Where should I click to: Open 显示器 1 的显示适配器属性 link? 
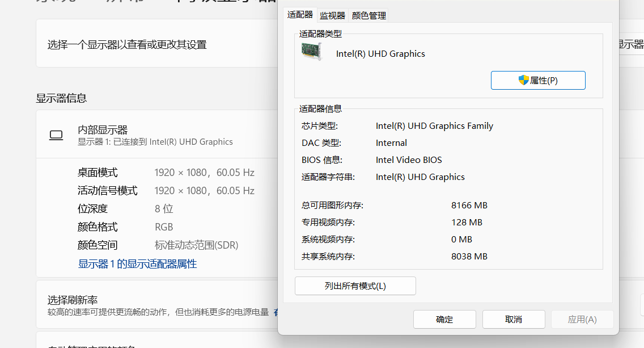[x=138, y=263]
